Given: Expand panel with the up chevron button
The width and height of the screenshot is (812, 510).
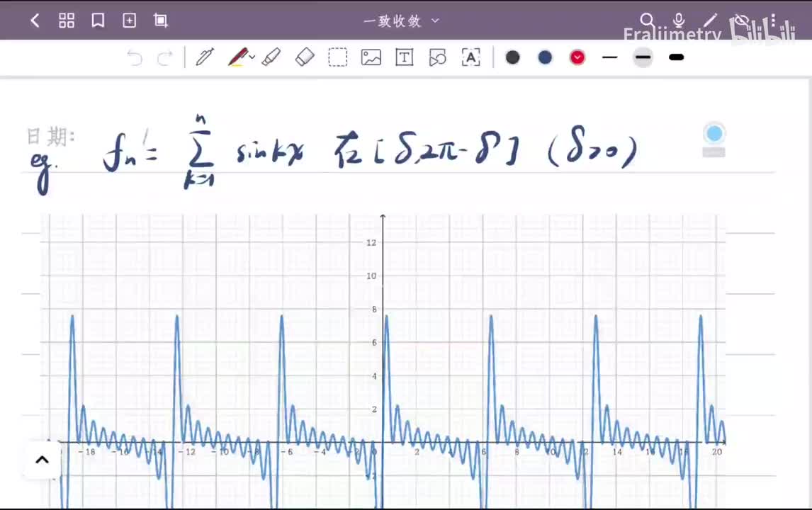Looking at the screenshot, I should pyautogui.click(x=43, y=460).
